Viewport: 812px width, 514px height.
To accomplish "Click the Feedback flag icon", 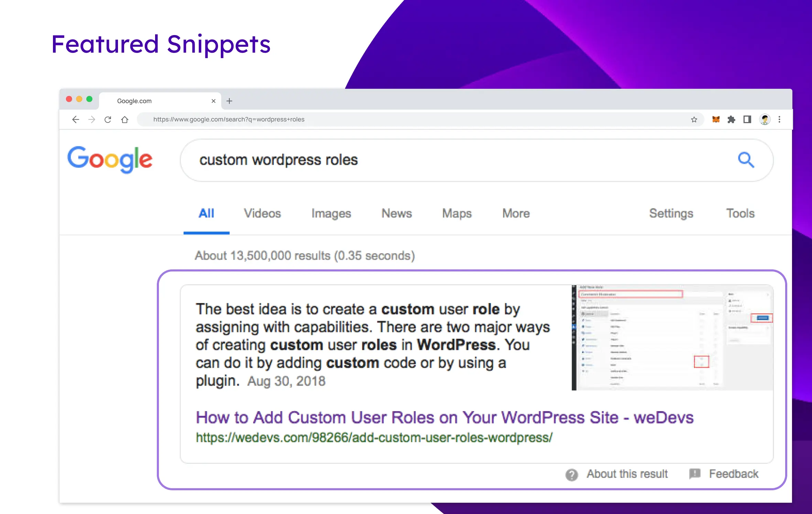I will [x=695, y=474].
